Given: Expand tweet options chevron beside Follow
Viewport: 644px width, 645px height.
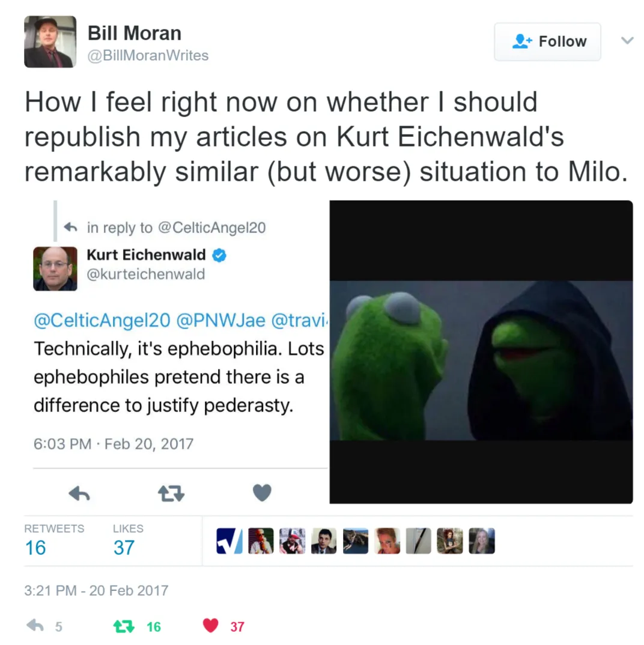Looking at the screenshot, I should (x=627, y=40).
